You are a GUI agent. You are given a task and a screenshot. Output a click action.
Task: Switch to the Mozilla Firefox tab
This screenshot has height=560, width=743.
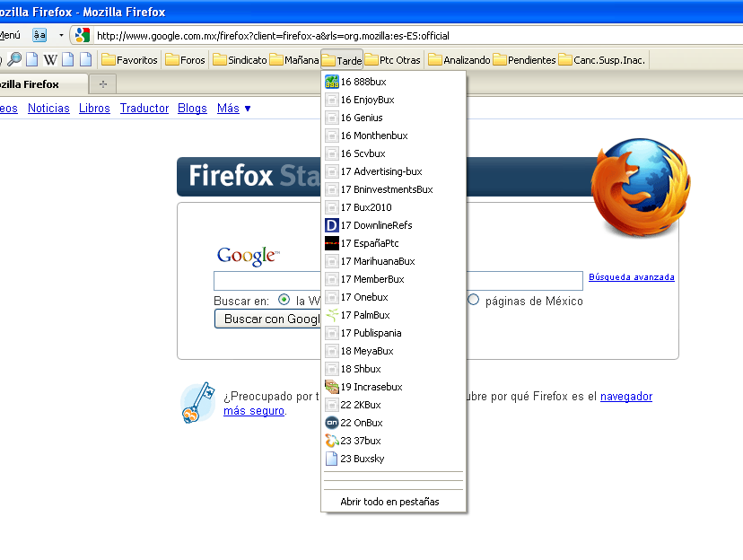tap(43, 84)
